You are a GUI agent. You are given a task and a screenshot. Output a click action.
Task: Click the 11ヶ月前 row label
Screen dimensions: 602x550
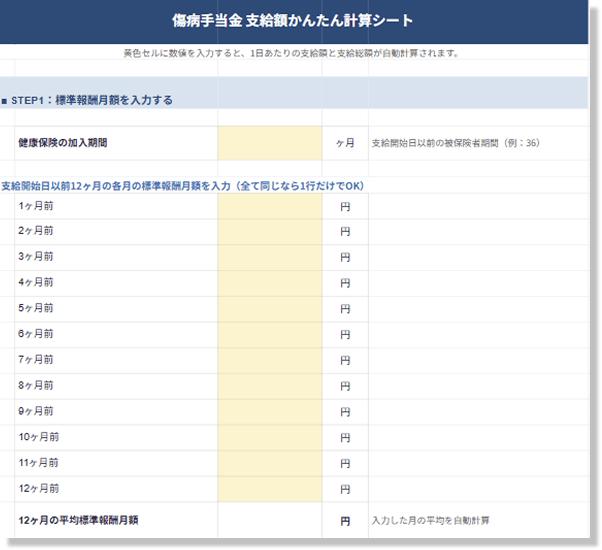pyautogui.click(x=39, y=463)
